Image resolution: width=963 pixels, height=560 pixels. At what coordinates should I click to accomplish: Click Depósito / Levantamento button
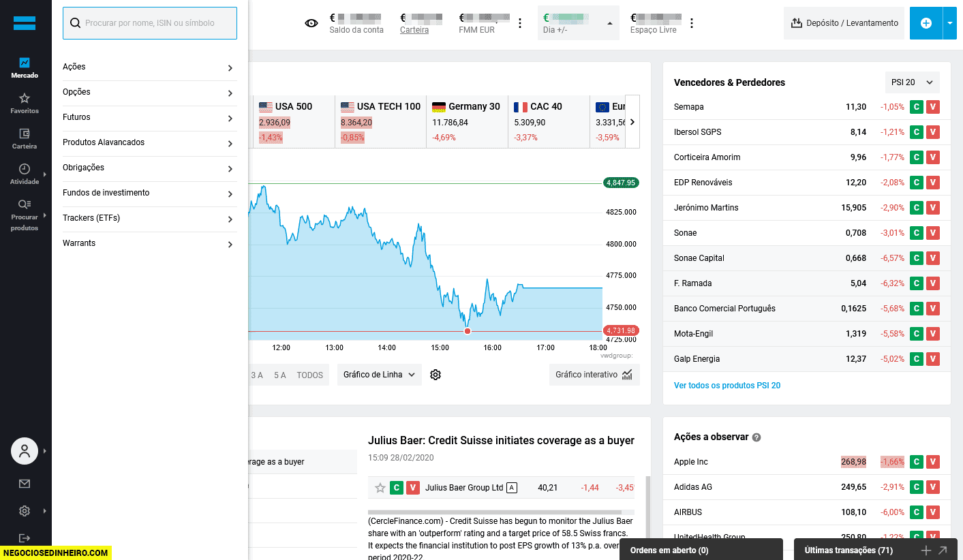844,23
